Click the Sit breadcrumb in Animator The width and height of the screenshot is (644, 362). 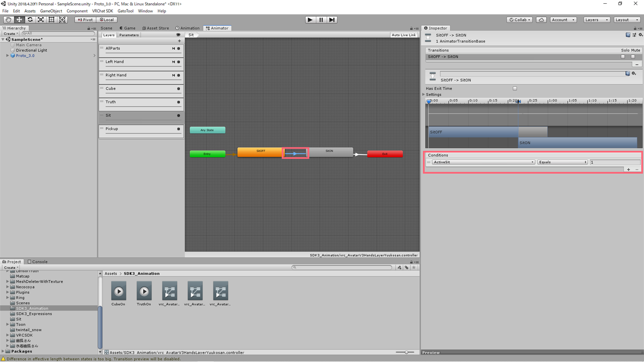click(192, 35)
